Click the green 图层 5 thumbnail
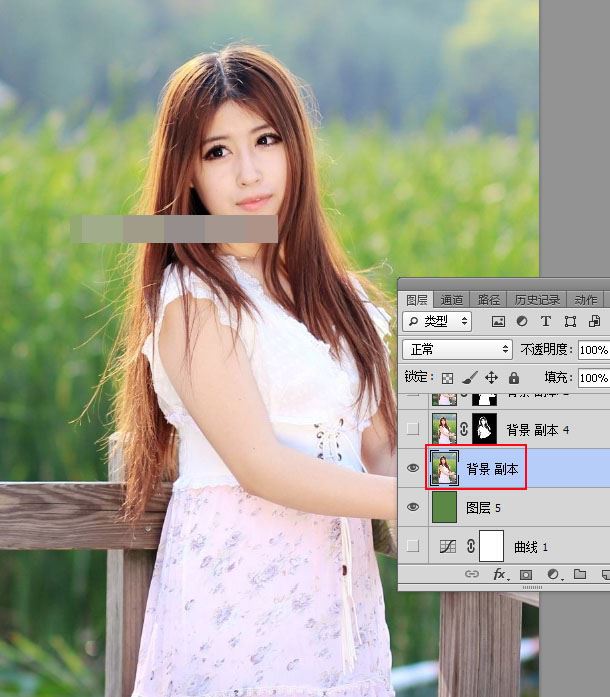This screenshot has width=610, height=697. pos(444,507)
